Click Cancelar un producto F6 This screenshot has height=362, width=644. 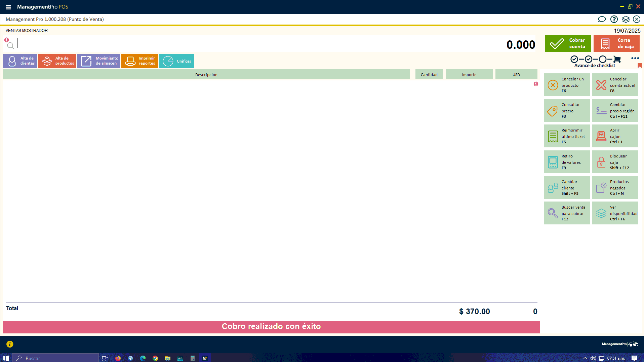(x=567, y=85)
